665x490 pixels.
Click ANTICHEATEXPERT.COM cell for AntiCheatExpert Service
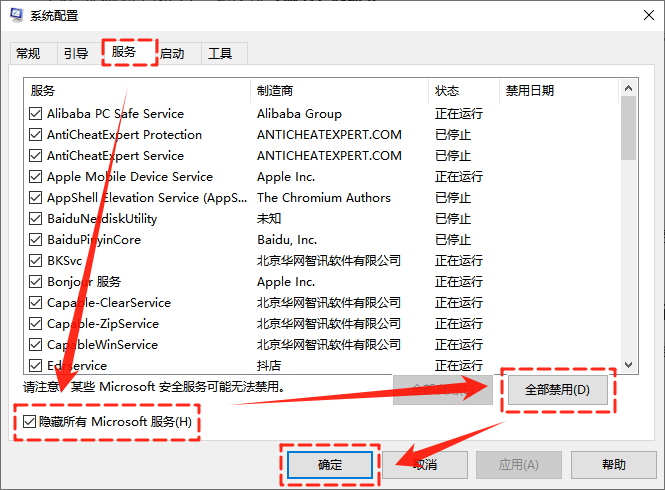click(x=329, y=156)
